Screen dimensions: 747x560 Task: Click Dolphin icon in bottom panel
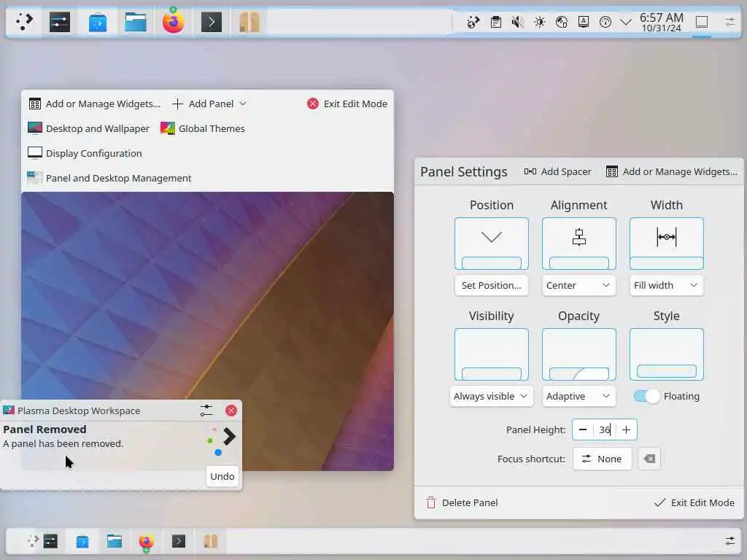pos(115,541)
